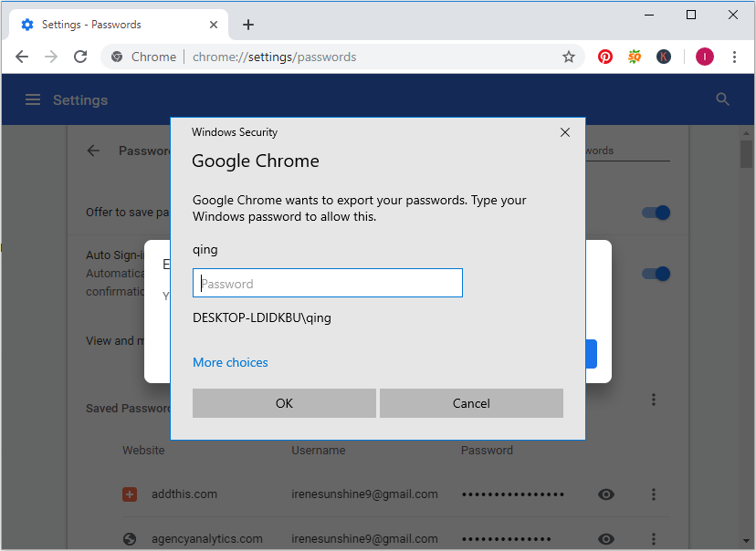Toggle Offer to save passwords switch
Screen dimensions: 756x551
(656, 213)
